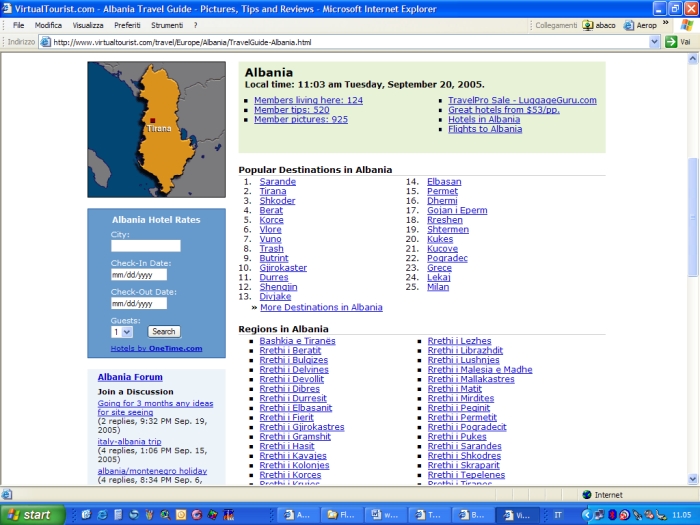Screen dimensions: 700x525
Task: Click the status bar page icon
Action: 7,494
